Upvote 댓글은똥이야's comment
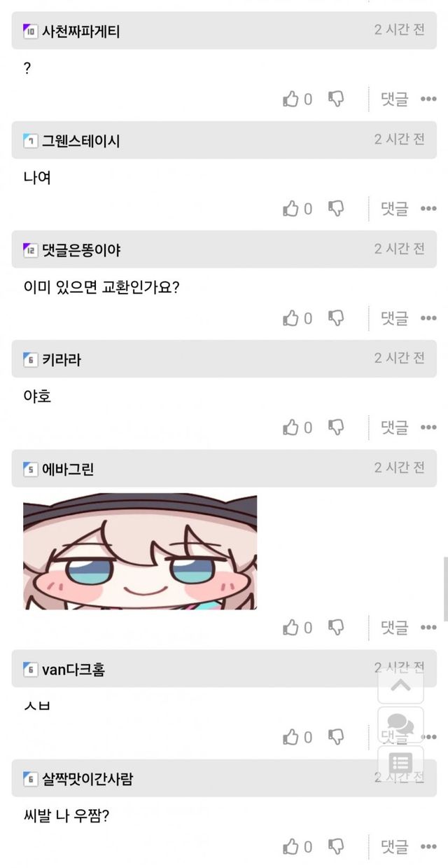This screenshot has height=868, width=448. coord(290,318)
